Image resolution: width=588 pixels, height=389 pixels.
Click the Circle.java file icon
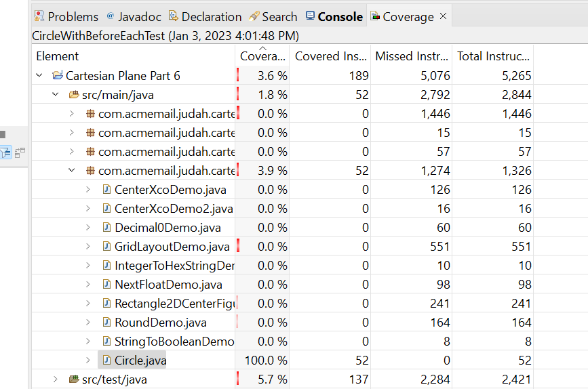click(106, 361)
